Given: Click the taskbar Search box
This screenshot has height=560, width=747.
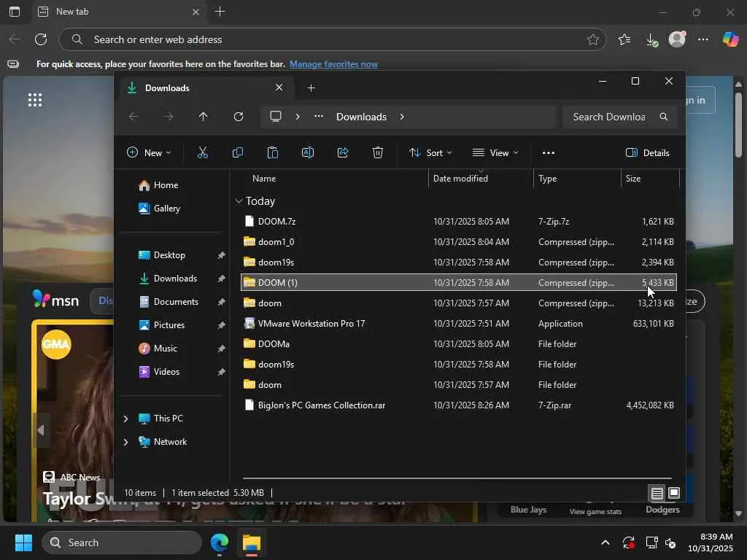Looking at the screenshot, I should pyautogui.click(x=122, y=542).
